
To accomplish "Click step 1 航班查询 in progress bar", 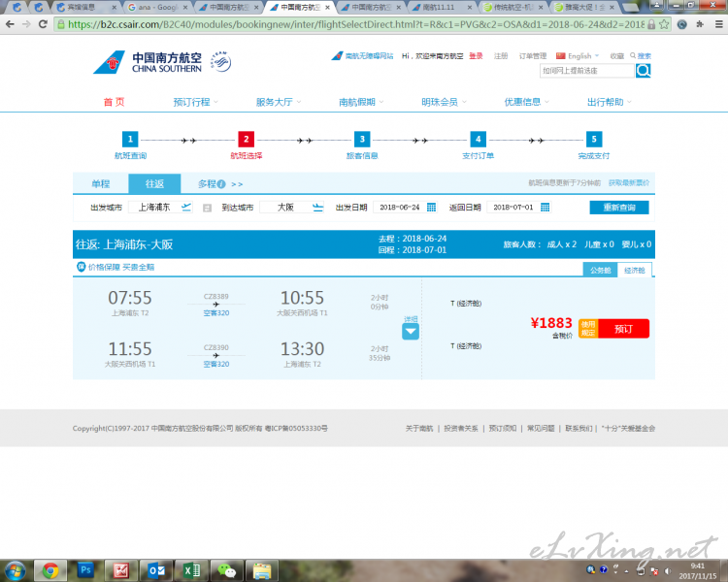I will [x=130, y=145].
